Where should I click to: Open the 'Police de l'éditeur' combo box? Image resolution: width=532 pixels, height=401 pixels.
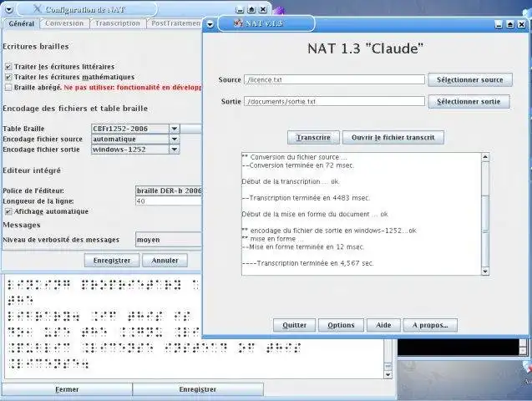169,190
